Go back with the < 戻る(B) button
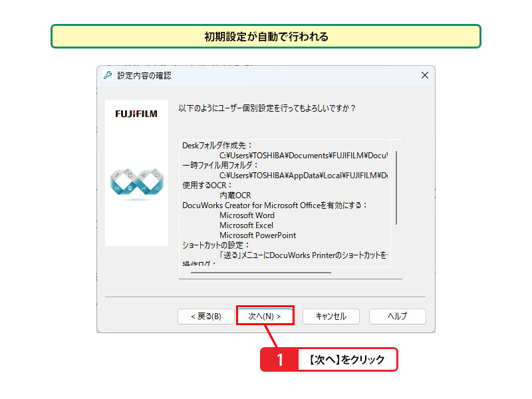 (206, 317)
